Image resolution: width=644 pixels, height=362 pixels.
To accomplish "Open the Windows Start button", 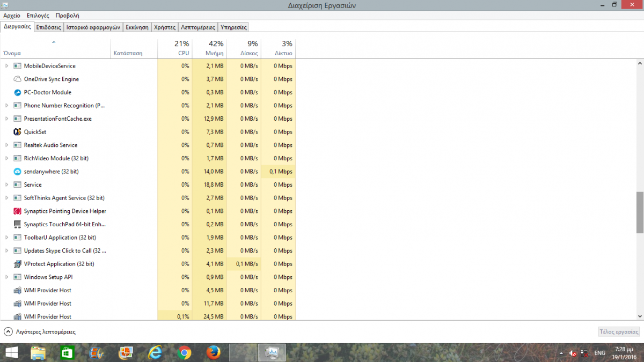I will [11, 352].
